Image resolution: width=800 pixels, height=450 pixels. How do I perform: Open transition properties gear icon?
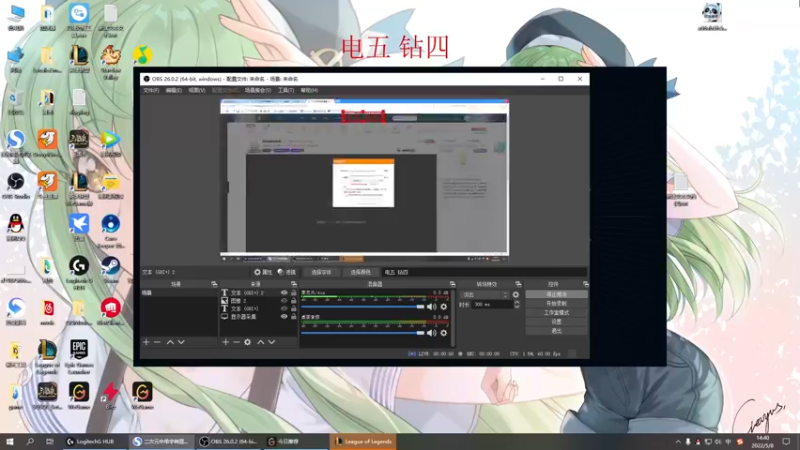(516, 295)
